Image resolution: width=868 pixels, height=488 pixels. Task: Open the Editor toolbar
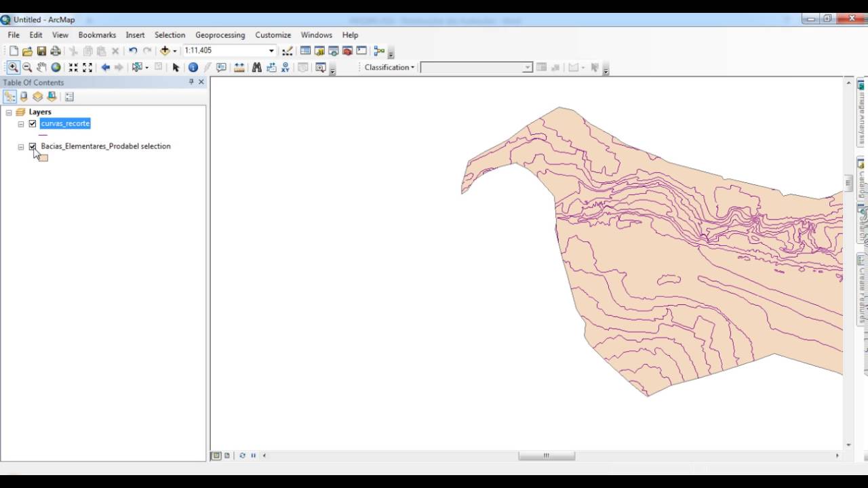point(288,51)
